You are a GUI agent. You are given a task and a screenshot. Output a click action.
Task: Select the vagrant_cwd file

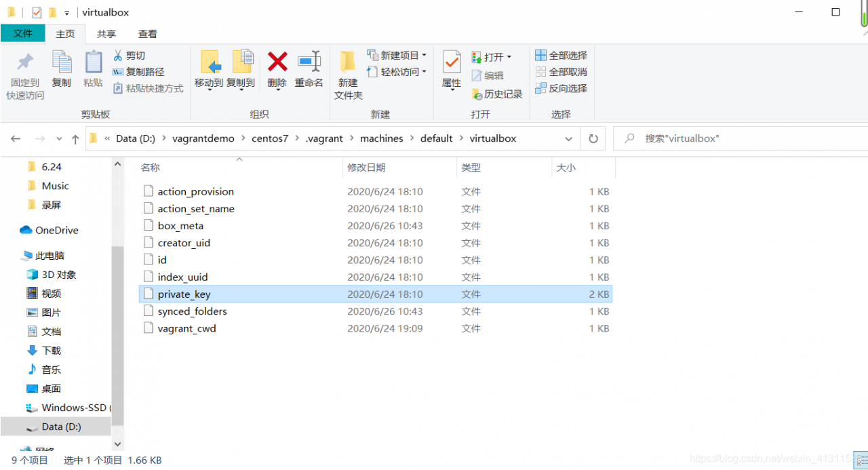click(x=375, y=328)
